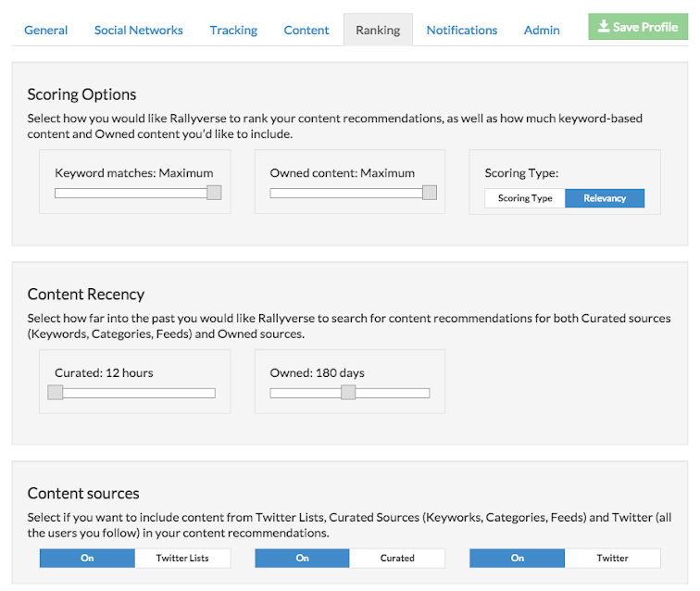
Task: Open the Content tab
Action: (306, 30)
